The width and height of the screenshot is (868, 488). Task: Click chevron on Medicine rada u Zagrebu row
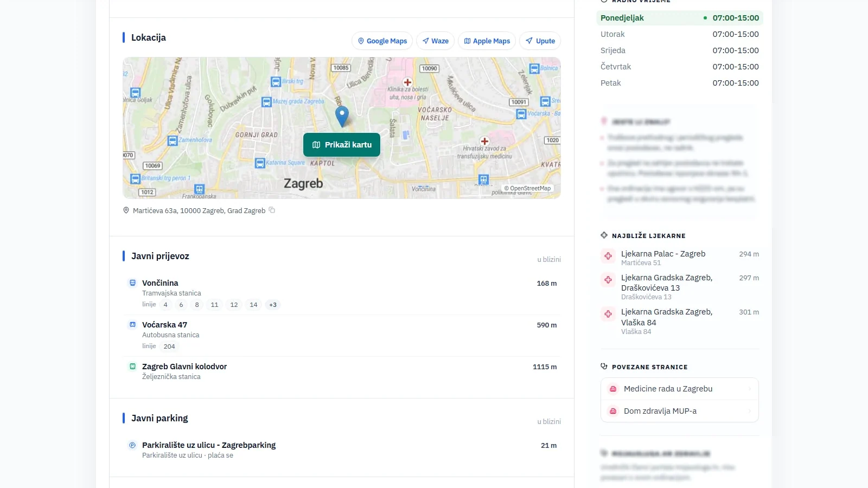coord(750,389)
